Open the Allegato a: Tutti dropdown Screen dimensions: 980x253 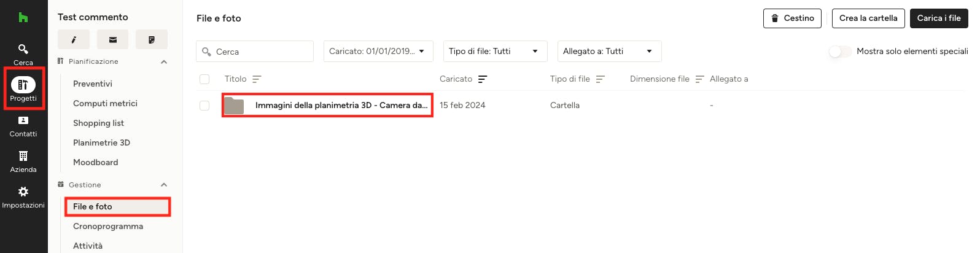click(x=609, y=52)
